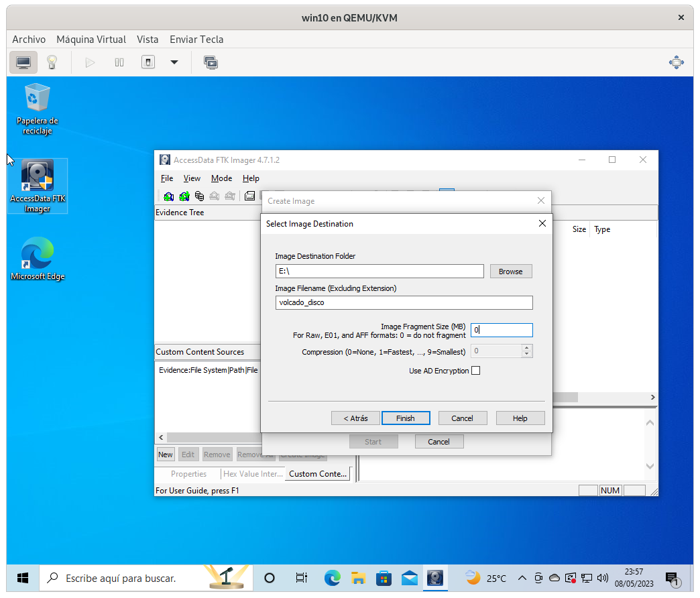Open Microsoft Store from the taskbar
This screenshot has height=598, width=700.
[384, 578]
